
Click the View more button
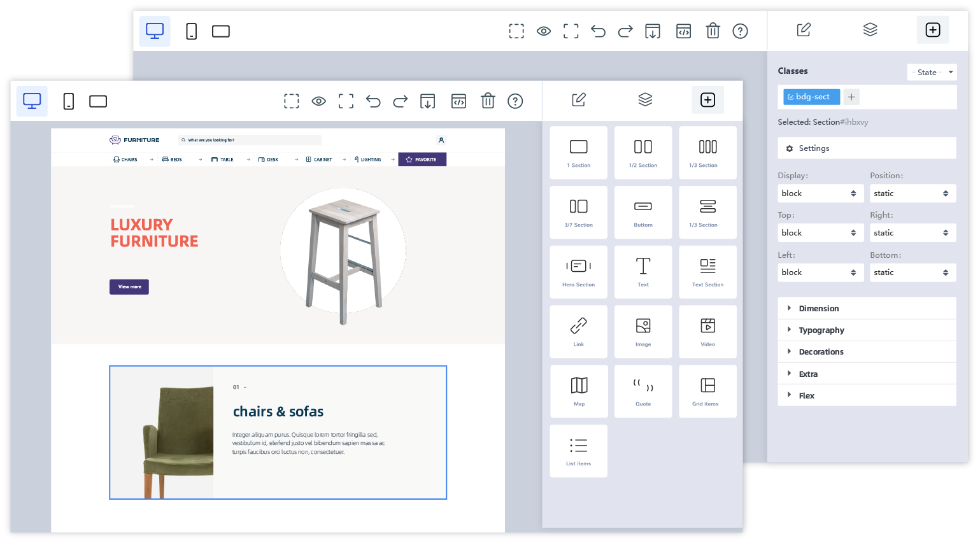tap(129, 286)
